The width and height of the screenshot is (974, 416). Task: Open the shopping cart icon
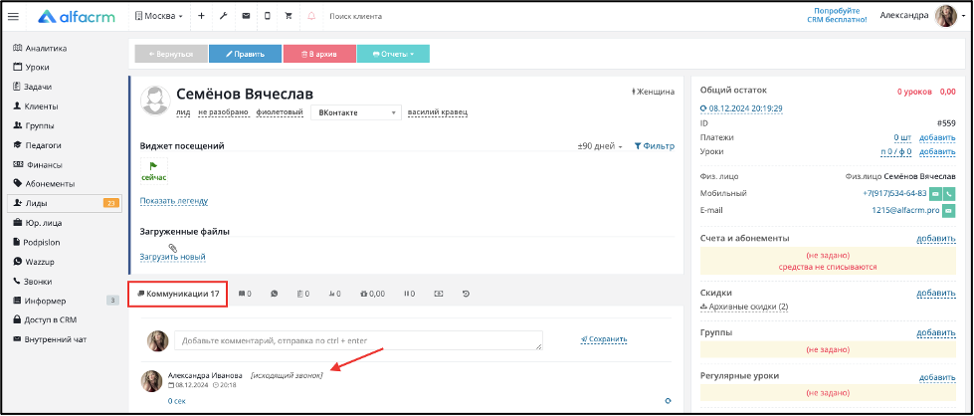click(x=289, y=17)
